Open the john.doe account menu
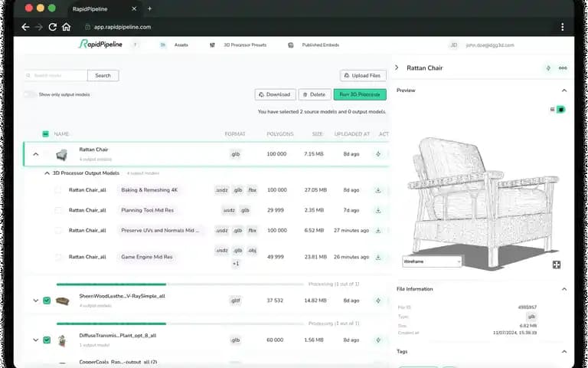Viewport: 588px width, 368px height. click(490, 45)
